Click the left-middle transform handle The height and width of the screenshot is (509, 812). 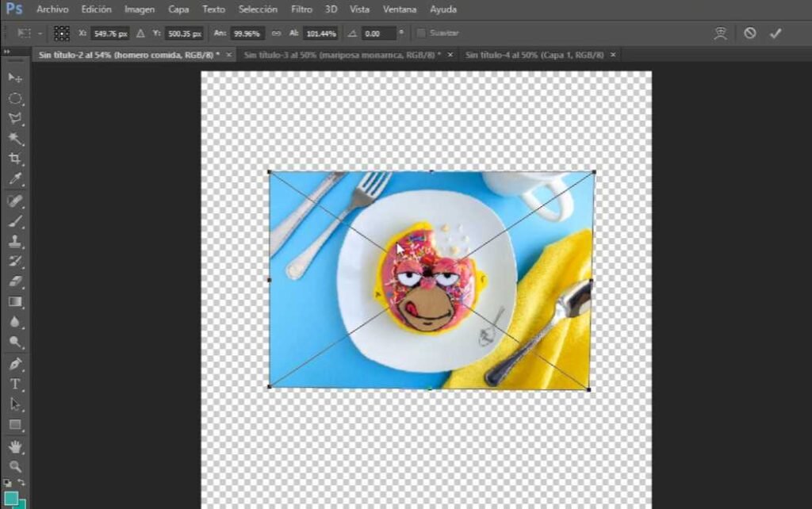[x=270, y=280]
